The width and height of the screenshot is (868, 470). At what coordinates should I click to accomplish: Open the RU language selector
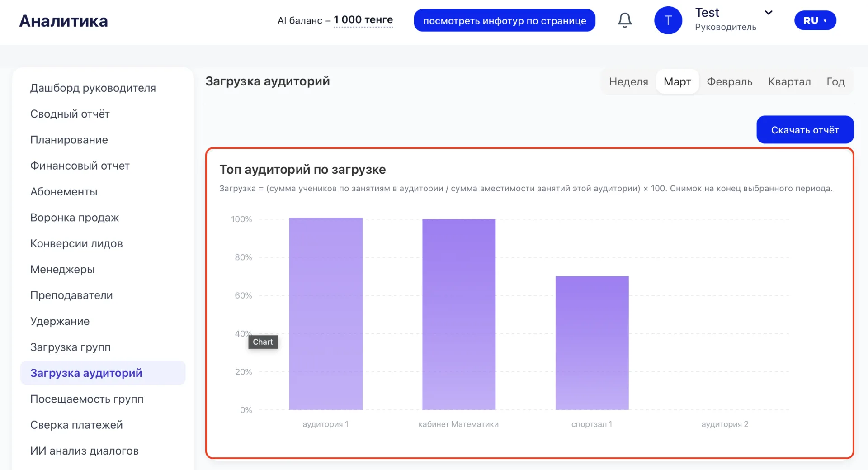[x=815, y=20]
